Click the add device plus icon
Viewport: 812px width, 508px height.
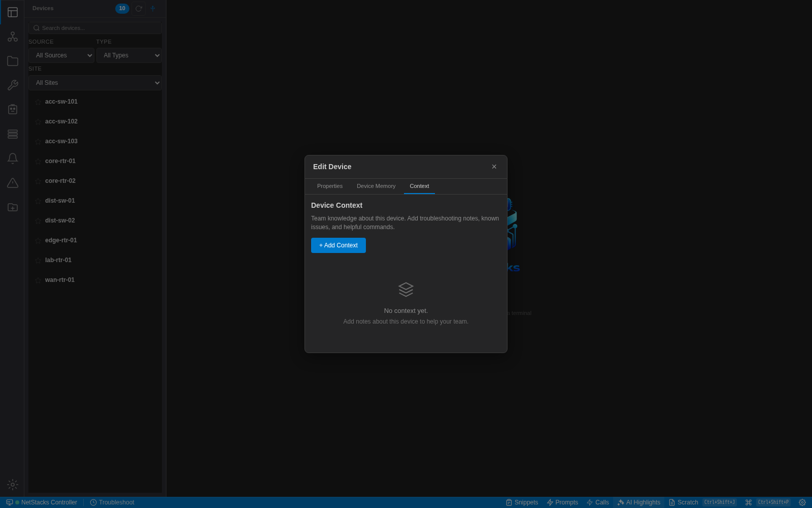pyautogui.click(x=153, y=9)
